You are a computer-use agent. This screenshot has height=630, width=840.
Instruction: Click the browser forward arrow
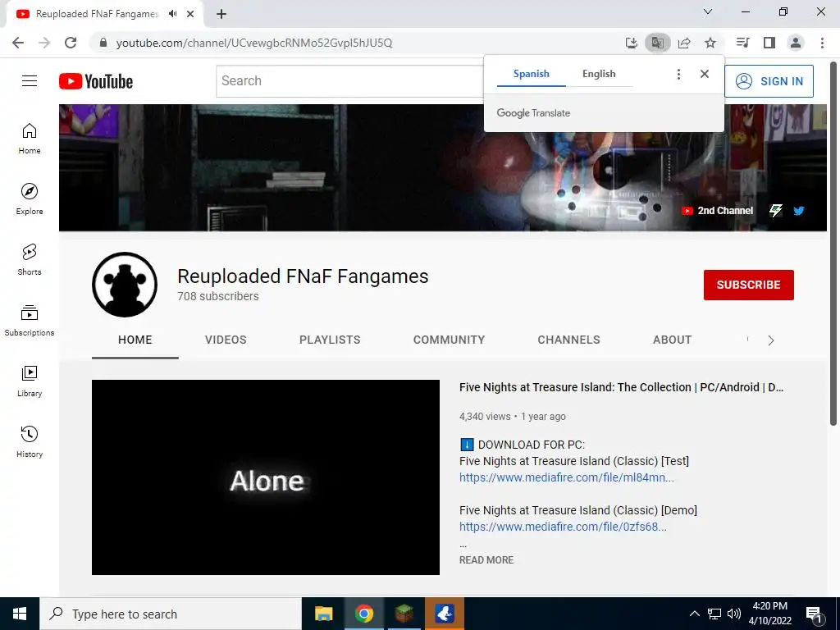pos(44,43)
